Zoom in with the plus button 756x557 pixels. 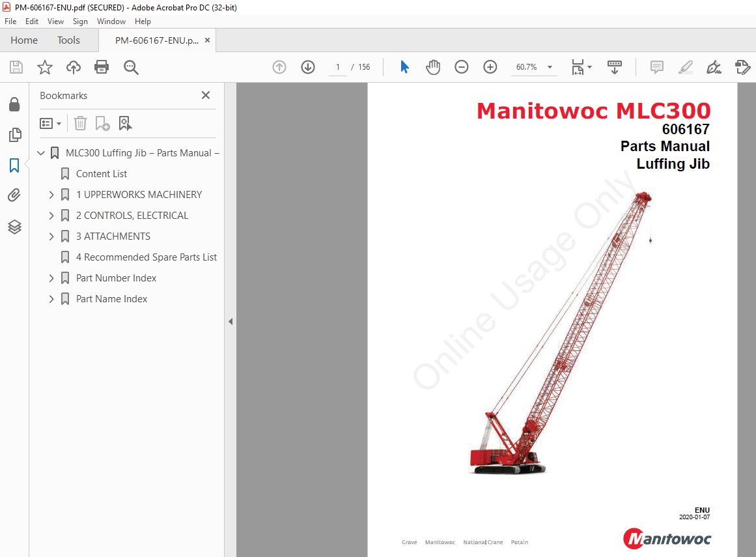click(490, 67)
